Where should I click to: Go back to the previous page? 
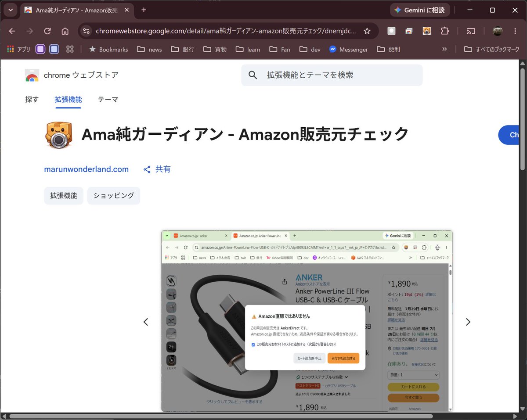(12, 31)
